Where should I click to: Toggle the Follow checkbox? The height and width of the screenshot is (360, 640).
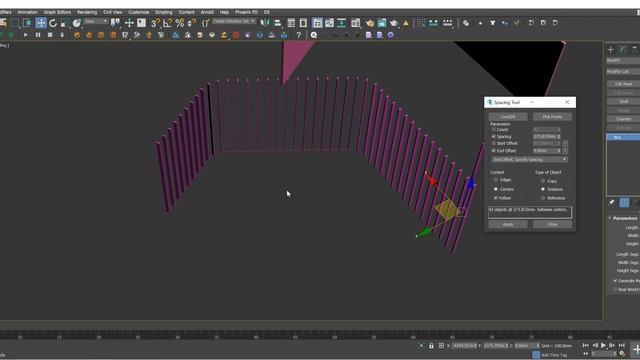click(x=496, y=198)
